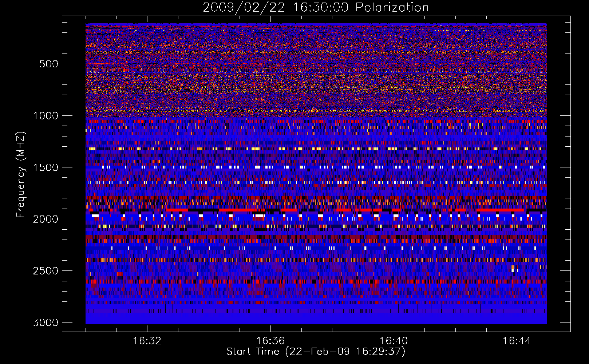Image resolution: width=589 pixels, height=364 pixels.
Task: Select the 1000 frequency tick label
Action: click(46, 116)
